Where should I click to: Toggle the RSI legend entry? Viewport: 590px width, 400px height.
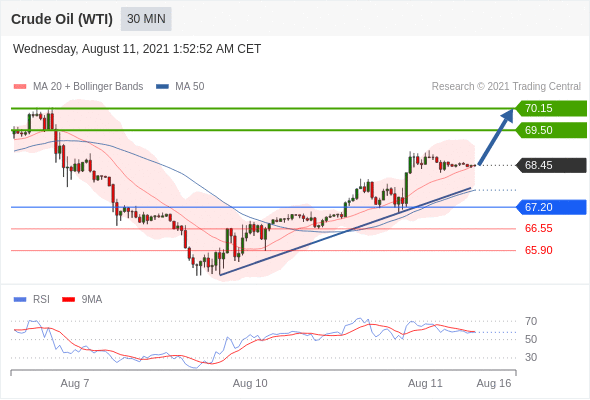(32, 300)
